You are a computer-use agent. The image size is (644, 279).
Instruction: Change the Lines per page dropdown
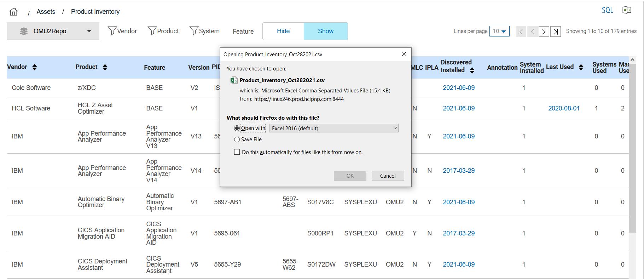pos(499,31)
